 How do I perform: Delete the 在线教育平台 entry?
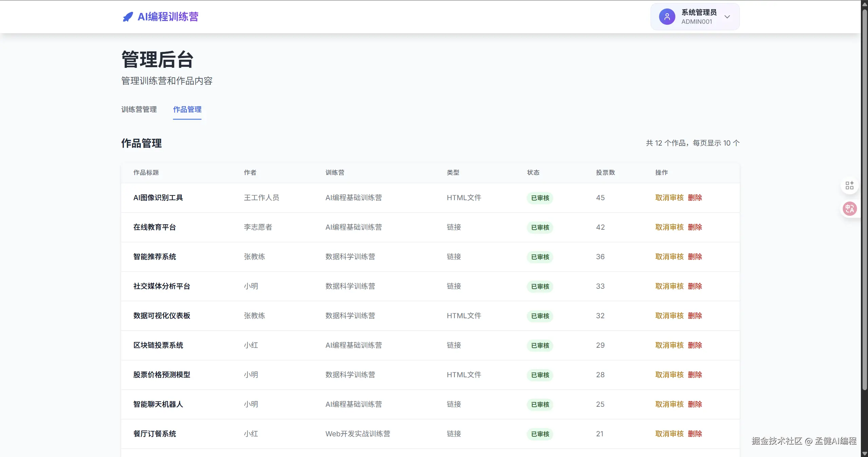[x=695, y=227]
